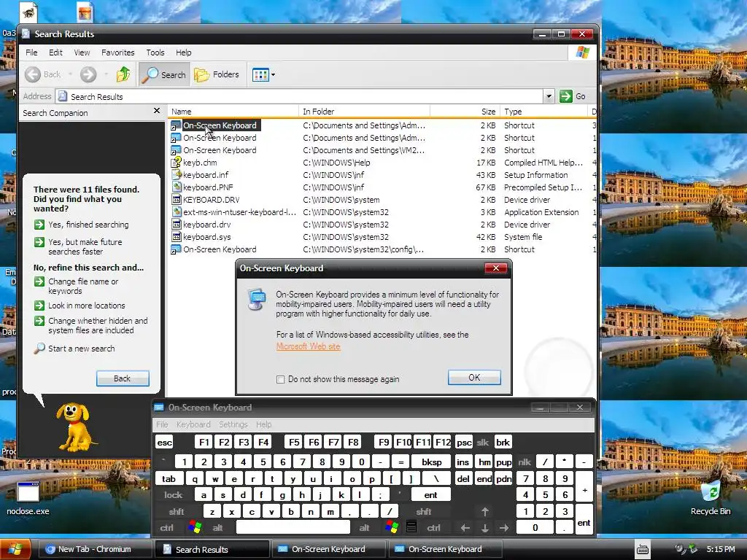Open the Microsoft Web site link

coord(309,346)
